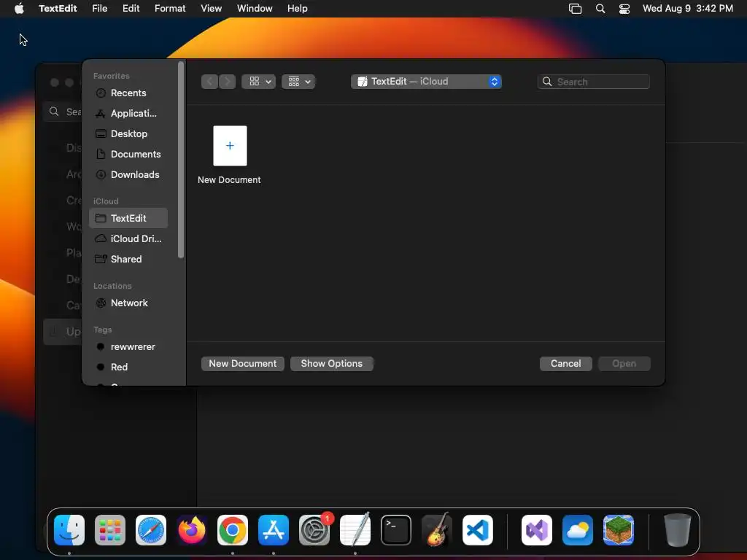Open the Shared folder in the sidebar
The image size is (747, 560).
128,259
